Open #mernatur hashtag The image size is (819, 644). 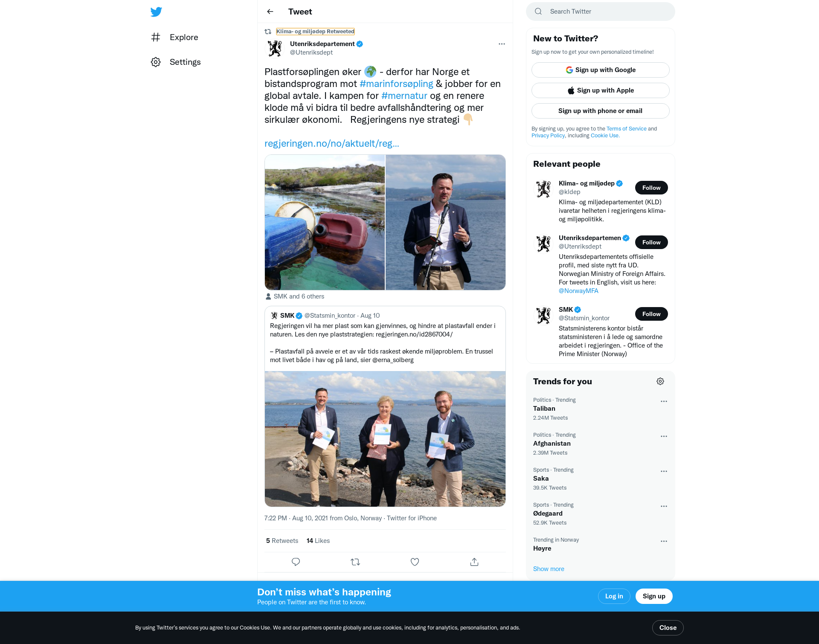coord(404,96)
